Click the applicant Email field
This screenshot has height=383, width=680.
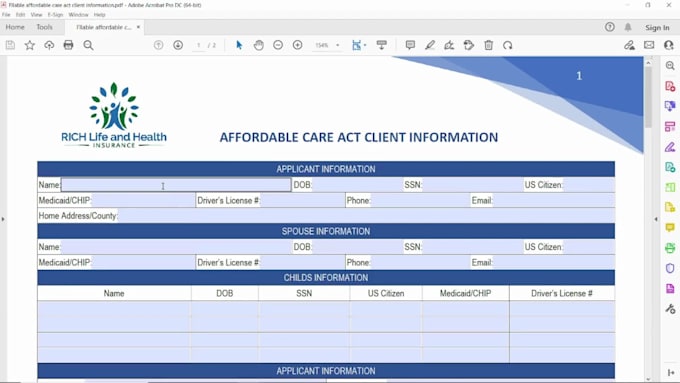click(x=554, y=200)
